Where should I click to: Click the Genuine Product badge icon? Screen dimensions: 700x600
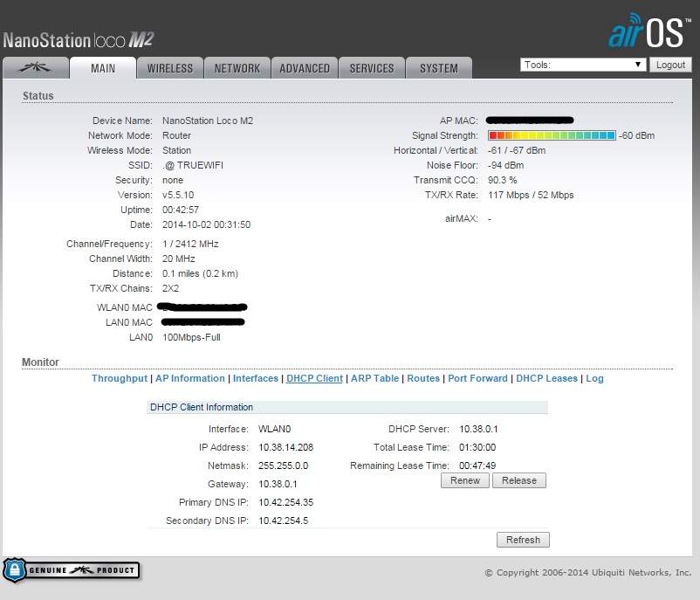coord(72,570)
